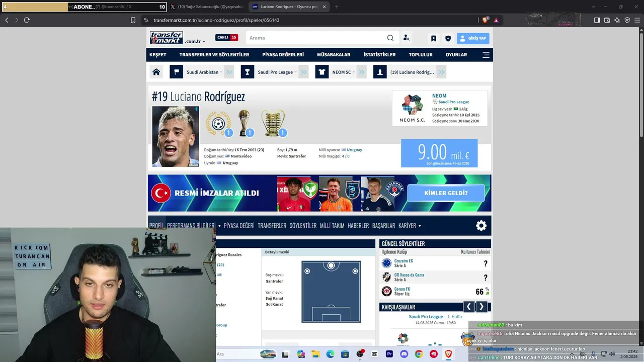The height and width of the screenshot is (362, 644).
Task: Open profile settings gear icon
Action: pyautogui.click(x=481, y=226)
